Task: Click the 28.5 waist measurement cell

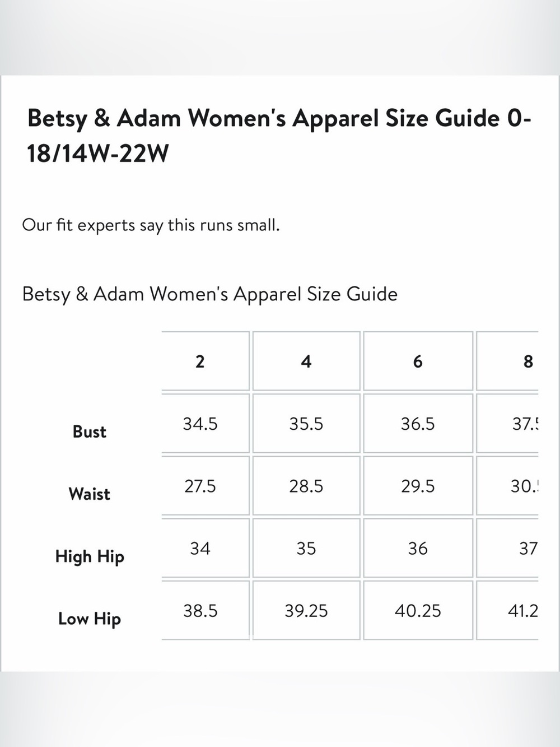Action: [x=306, y=485]
